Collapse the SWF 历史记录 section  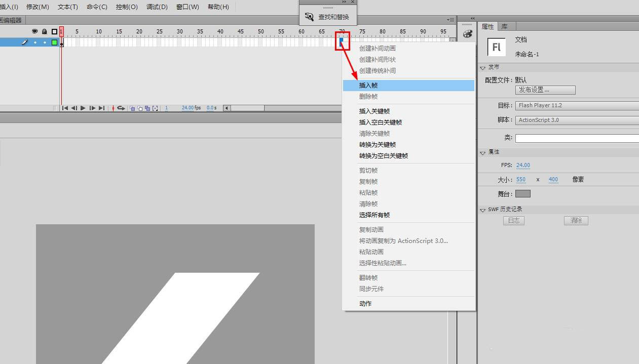(x=482, y=210)
